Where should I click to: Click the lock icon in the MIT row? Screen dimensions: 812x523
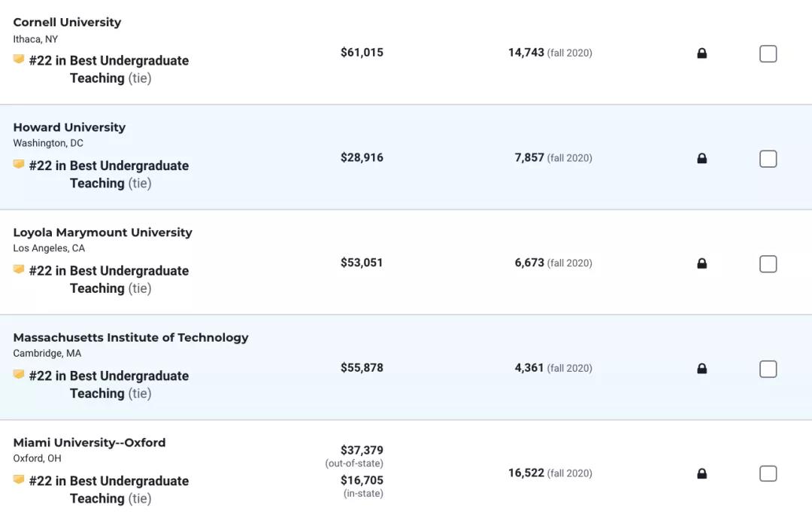point(701,369)
